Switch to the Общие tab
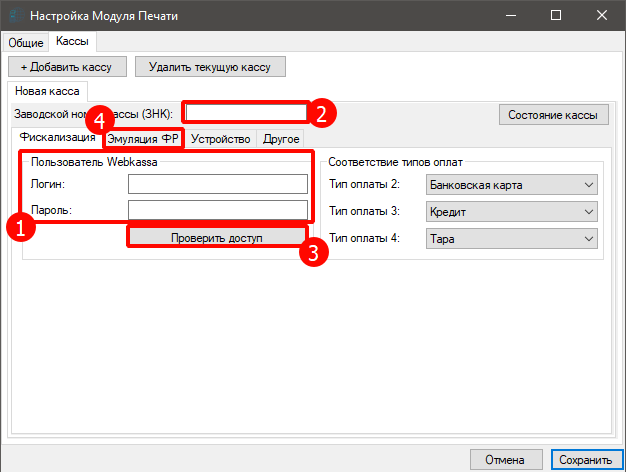Screen dimensions: 626x472 click(26, 43)
